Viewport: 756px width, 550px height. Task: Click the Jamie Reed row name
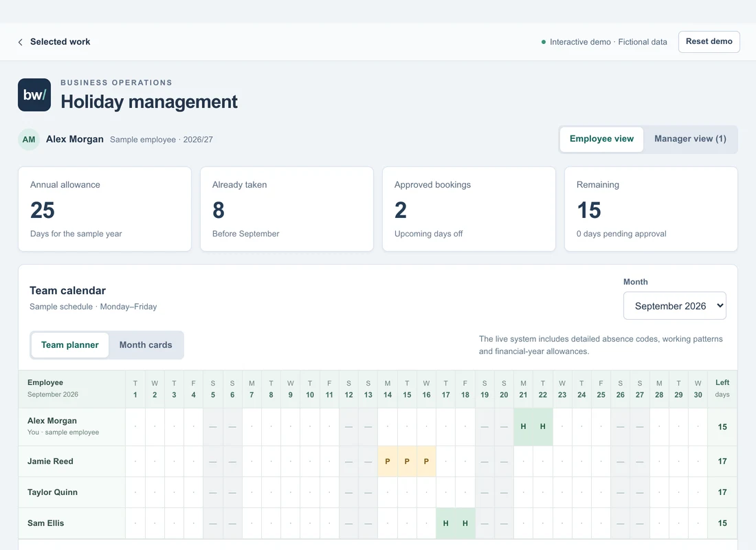(50, 461)
